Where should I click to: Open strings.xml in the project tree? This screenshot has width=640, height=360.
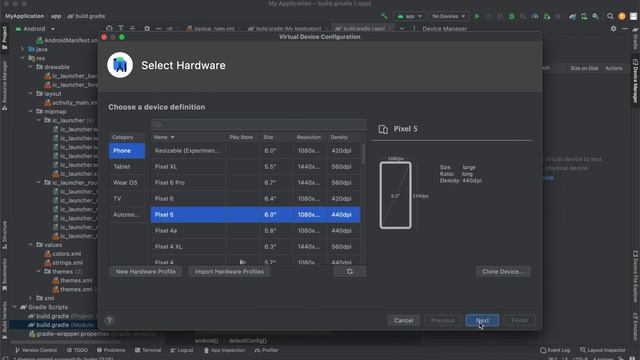64,262
